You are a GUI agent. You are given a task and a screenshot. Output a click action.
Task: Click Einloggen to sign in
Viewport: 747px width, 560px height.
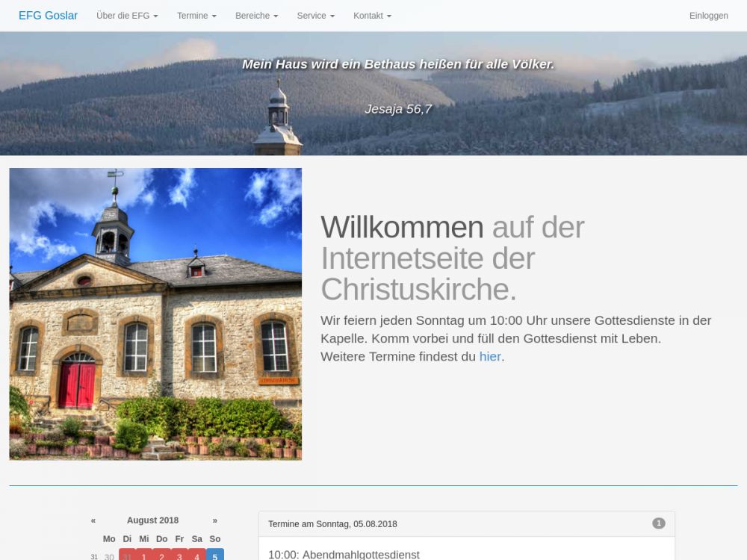click(x=708, y=16)
